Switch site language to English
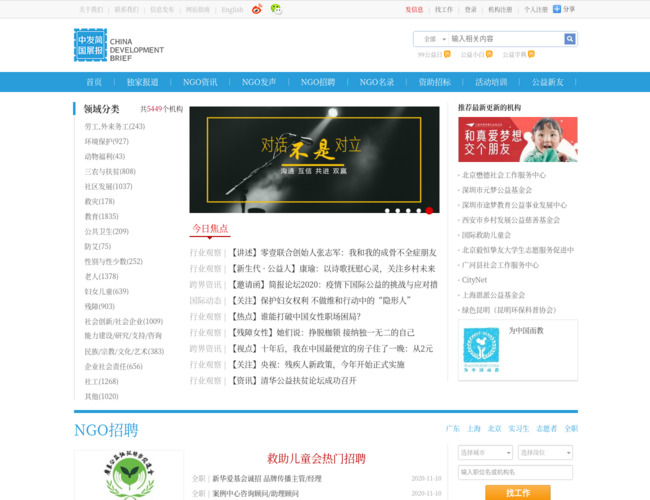Image resolution: width=650 pixels, height=500 pixels. [x=232, y=10]
